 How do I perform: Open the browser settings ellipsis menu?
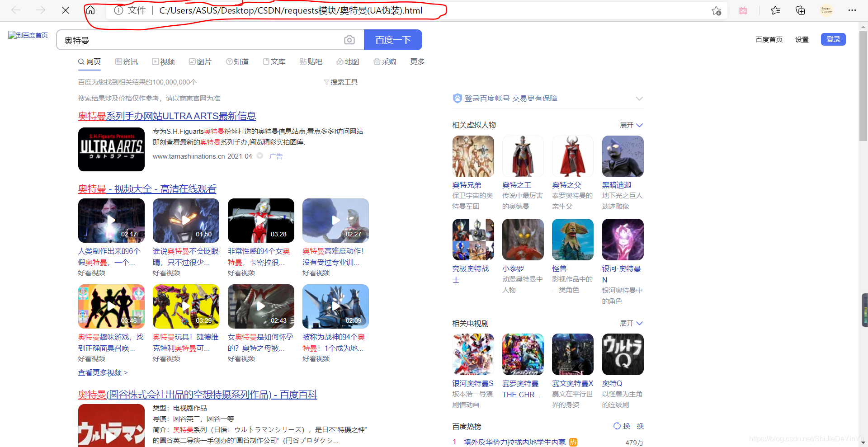[x=852, y=10]
